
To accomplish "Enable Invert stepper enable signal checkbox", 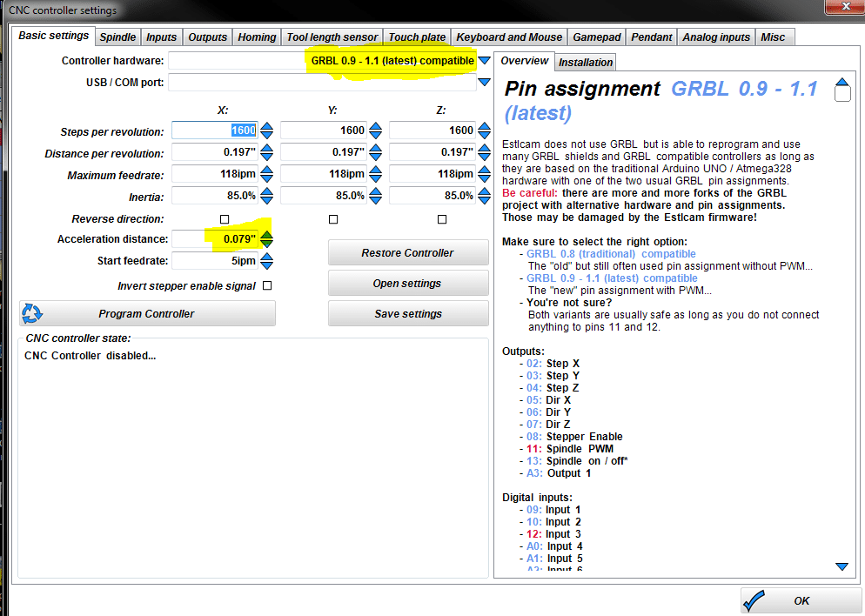I will pyautogui.click(x=267, y=285).
